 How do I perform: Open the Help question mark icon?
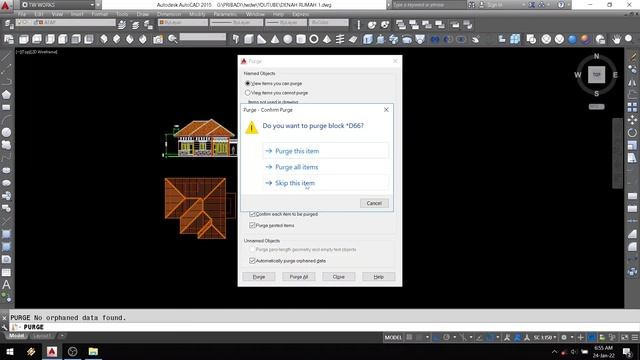tap(561, 5)
